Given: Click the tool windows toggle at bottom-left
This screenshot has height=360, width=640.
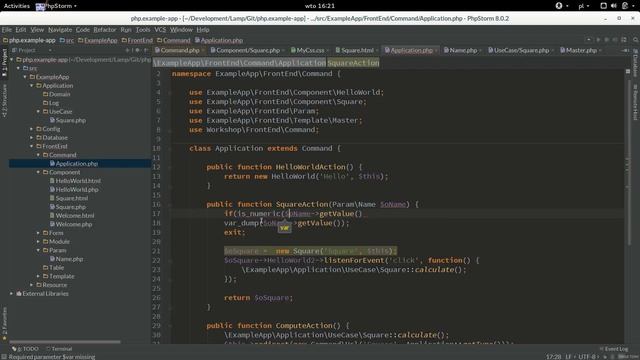Looking at the screenshot, I should point(4,357).
